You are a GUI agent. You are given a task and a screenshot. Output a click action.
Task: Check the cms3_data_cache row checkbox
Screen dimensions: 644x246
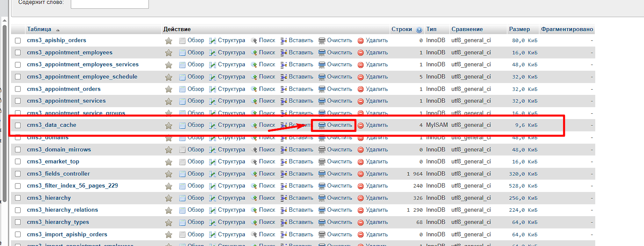click(18, 125)
